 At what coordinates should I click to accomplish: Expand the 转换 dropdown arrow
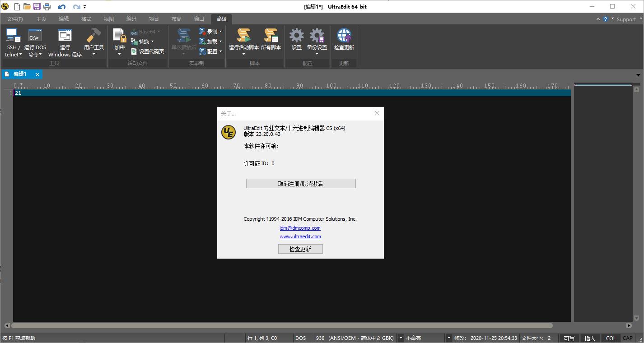click(x=152, y=42)
